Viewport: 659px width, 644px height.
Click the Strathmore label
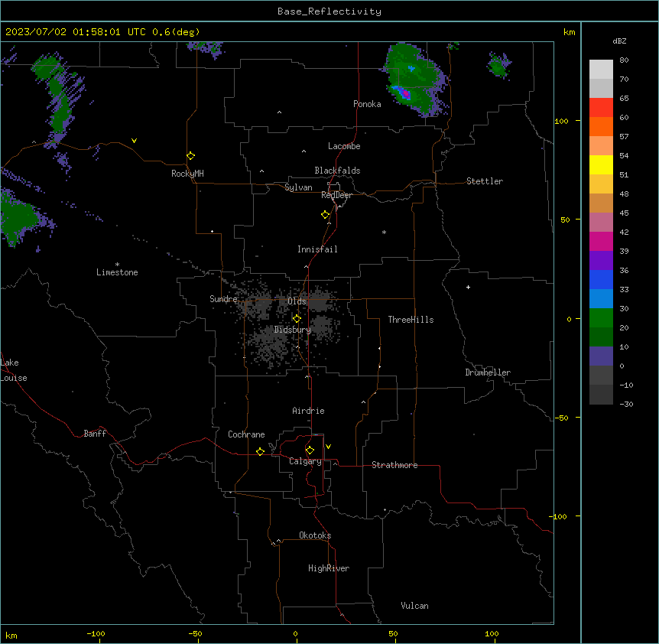coord(394,465)
